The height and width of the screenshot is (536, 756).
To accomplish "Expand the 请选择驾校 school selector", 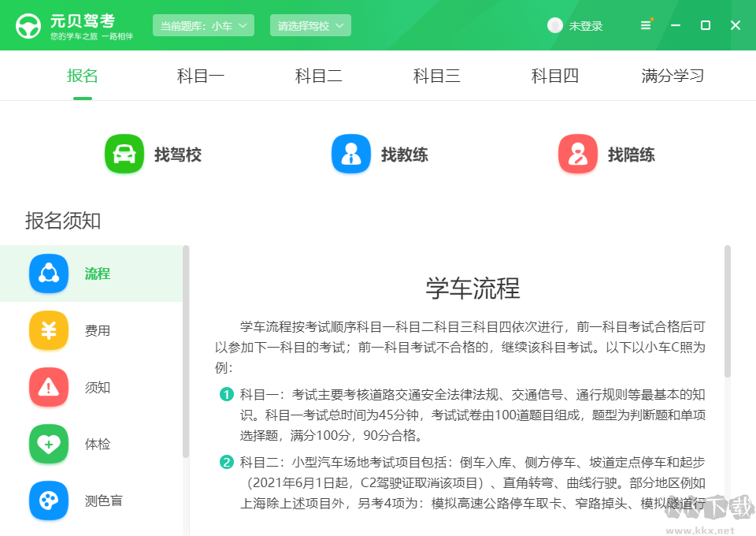I will click(310, 24).
